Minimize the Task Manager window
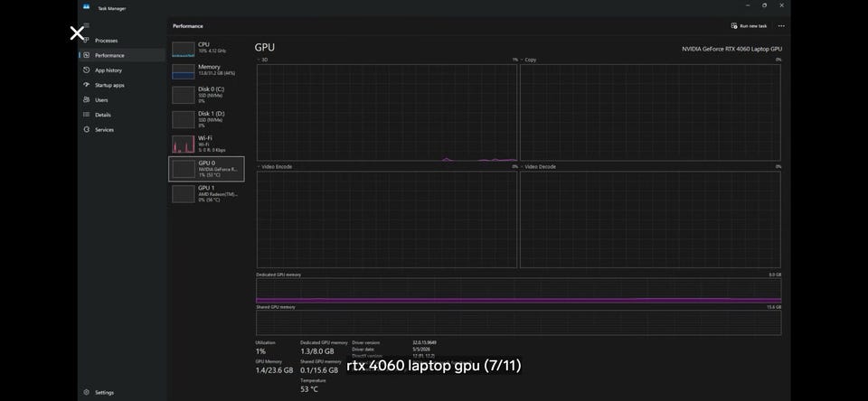Screen dimensions: 868x401 tap(748, 5)
